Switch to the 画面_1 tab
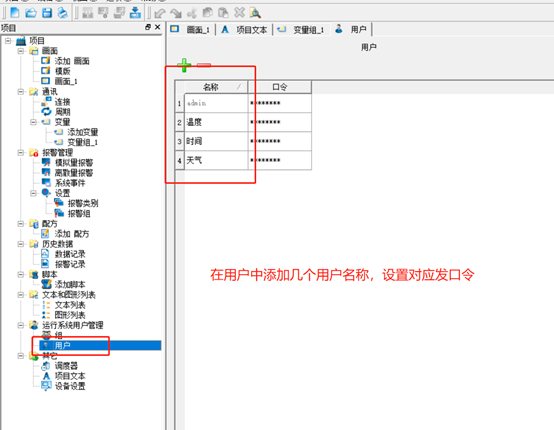The height and width of the screenshot is (430, 554). click(x=191, y=30)
